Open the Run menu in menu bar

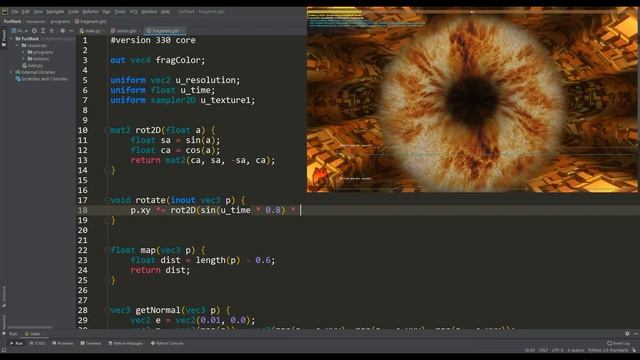pyautogui.click(x=107, y=12)
